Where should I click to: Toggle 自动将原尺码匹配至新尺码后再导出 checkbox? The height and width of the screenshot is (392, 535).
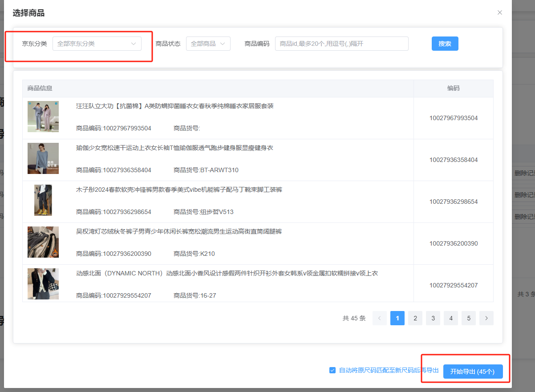tap(332, 370)
